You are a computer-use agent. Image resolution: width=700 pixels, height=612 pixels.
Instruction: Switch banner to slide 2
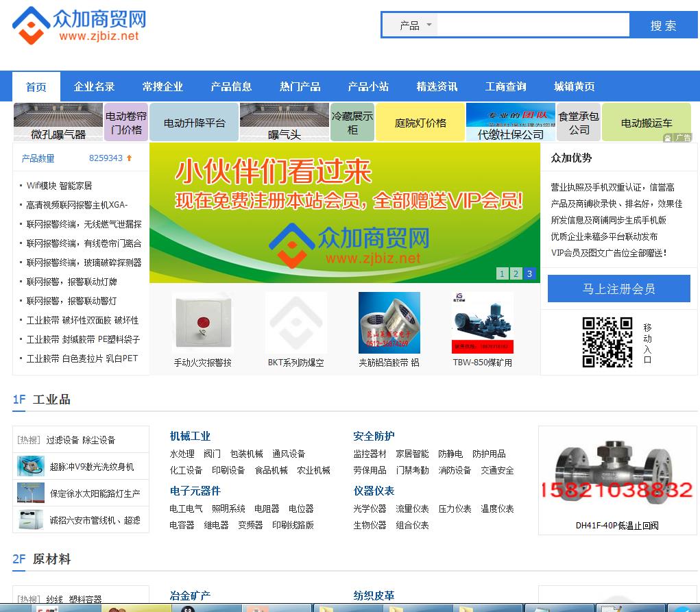click(x=516, y=274)
